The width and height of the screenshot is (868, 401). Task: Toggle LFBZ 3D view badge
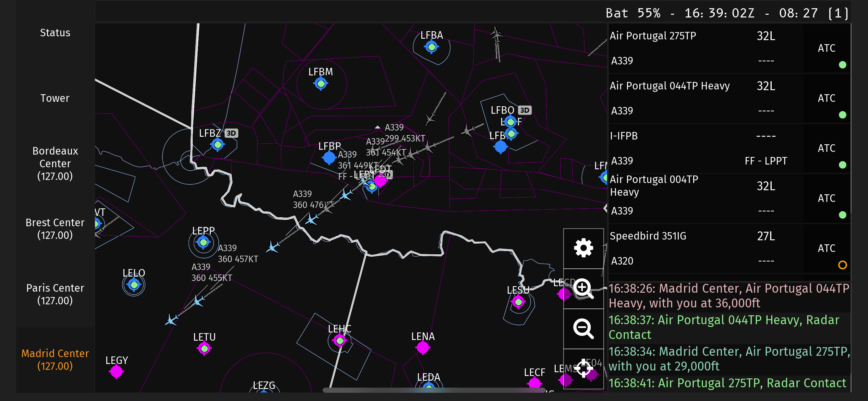[231, 133]
